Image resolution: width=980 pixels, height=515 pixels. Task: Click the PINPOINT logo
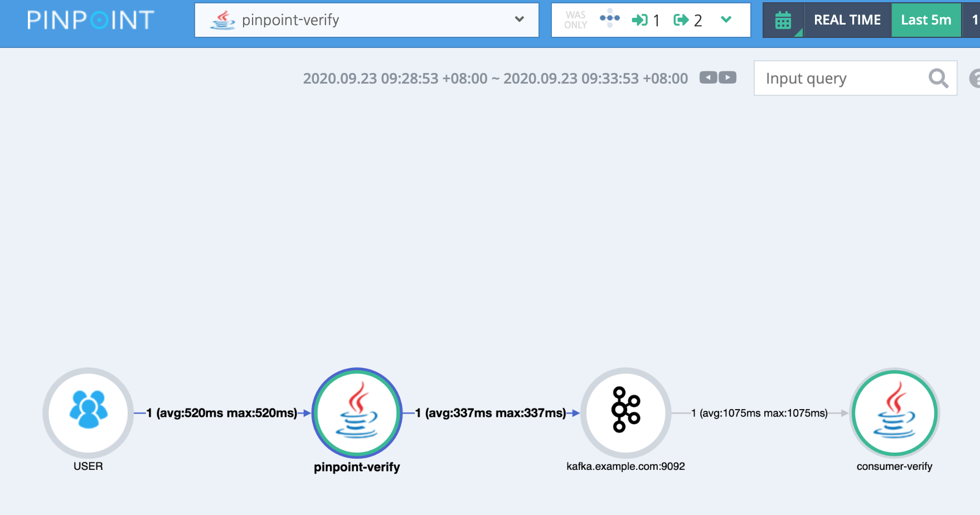[90, 20]
